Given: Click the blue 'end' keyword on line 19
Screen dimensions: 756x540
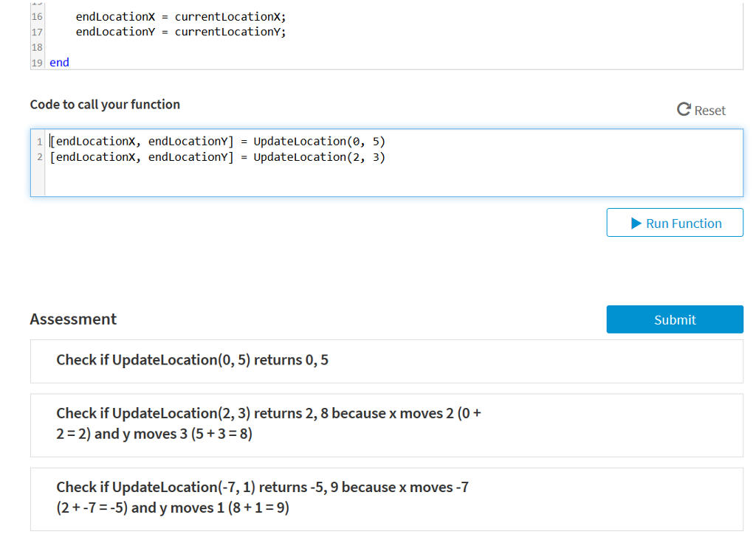Looking at the screenshot, I should 59,62.
